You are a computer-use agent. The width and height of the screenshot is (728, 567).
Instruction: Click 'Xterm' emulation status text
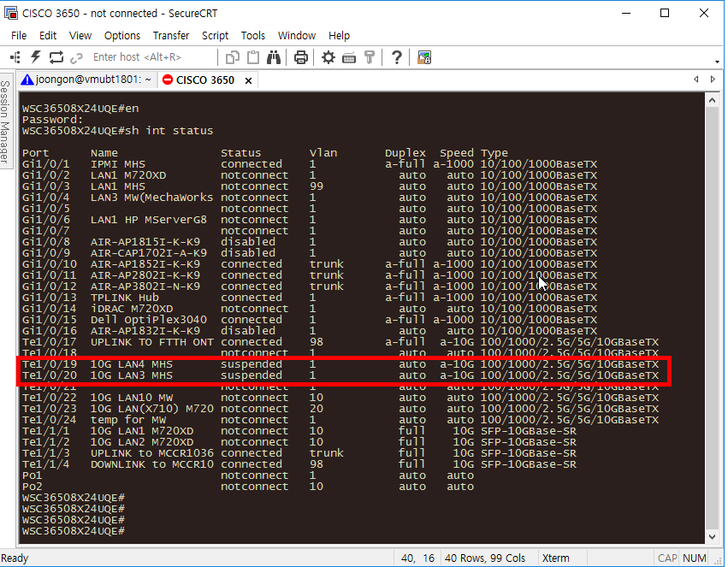point(555,558)
